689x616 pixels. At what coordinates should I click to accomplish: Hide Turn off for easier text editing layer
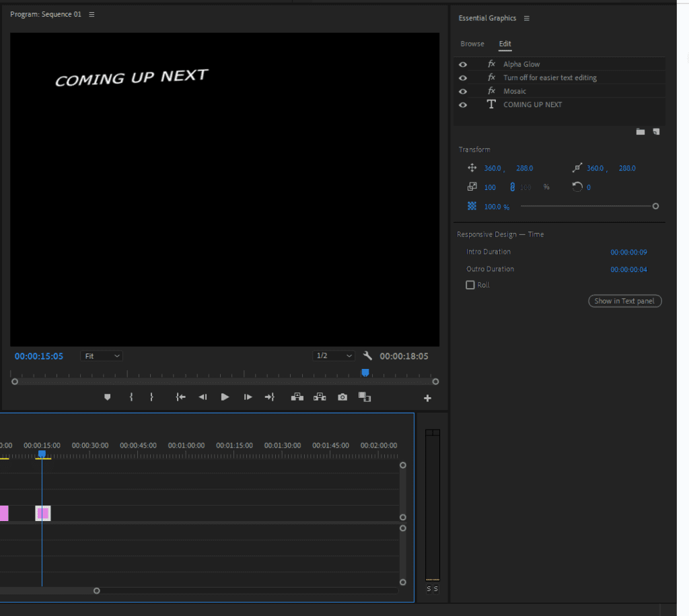(x=463, y=78)
